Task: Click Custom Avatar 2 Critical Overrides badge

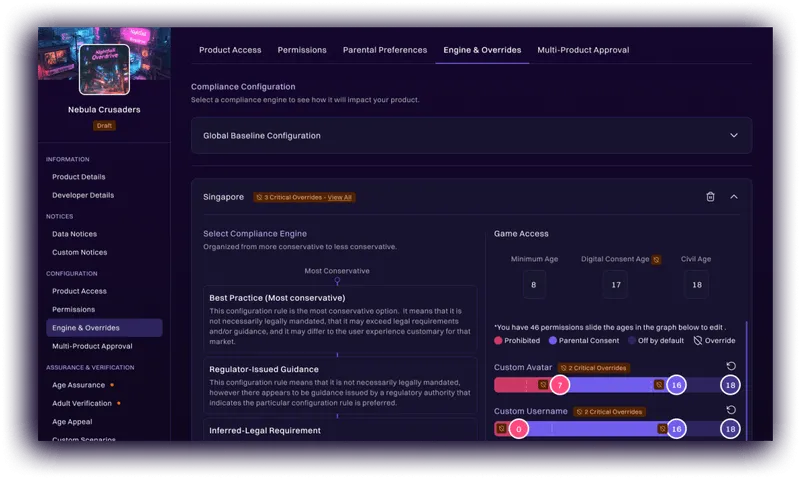Action: 593,368
